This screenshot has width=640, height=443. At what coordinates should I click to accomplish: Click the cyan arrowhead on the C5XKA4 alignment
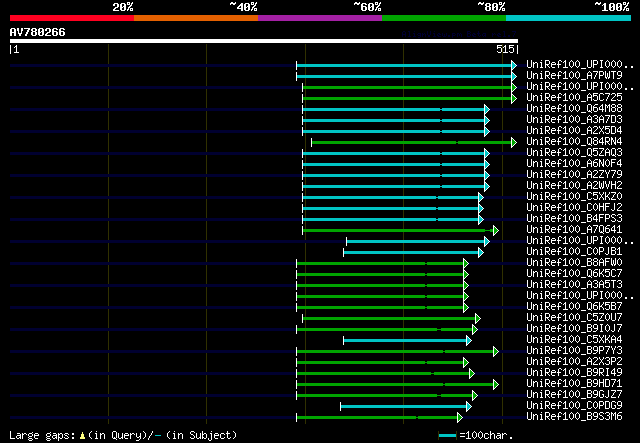[469, 341]
